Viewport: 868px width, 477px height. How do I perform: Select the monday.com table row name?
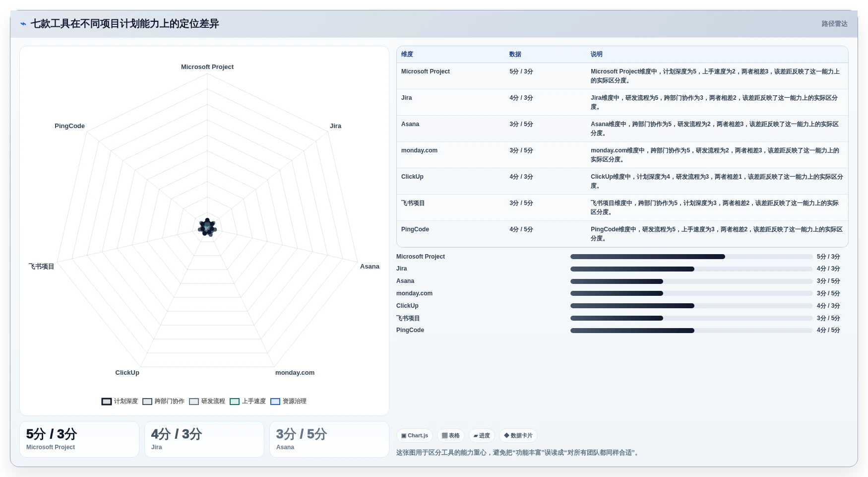[x=420, y=151]
